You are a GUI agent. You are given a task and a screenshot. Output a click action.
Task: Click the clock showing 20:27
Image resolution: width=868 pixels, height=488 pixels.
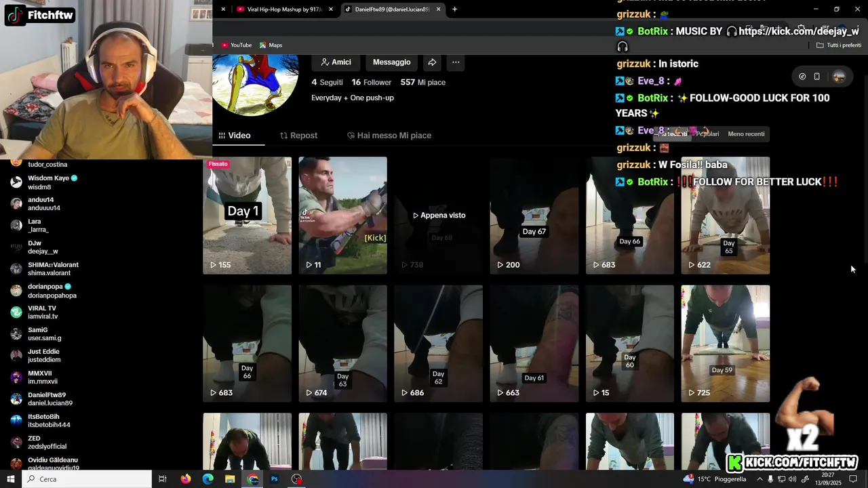(829, 479)
